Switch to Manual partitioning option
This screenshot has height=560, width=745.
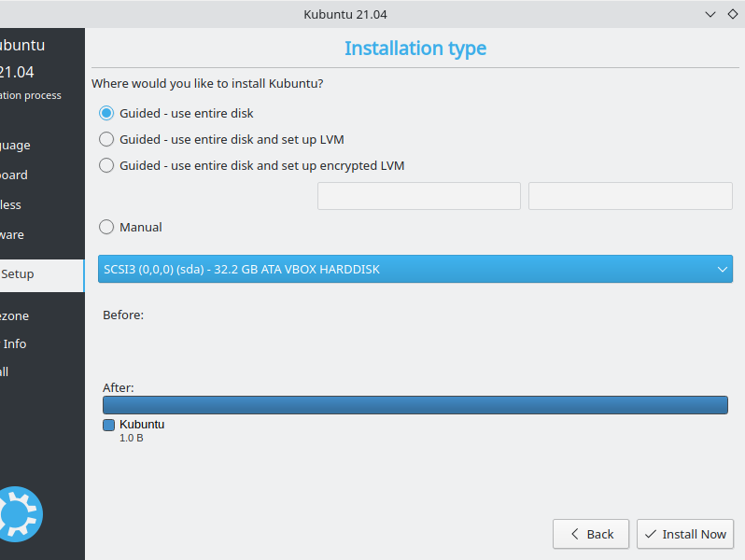106,227
